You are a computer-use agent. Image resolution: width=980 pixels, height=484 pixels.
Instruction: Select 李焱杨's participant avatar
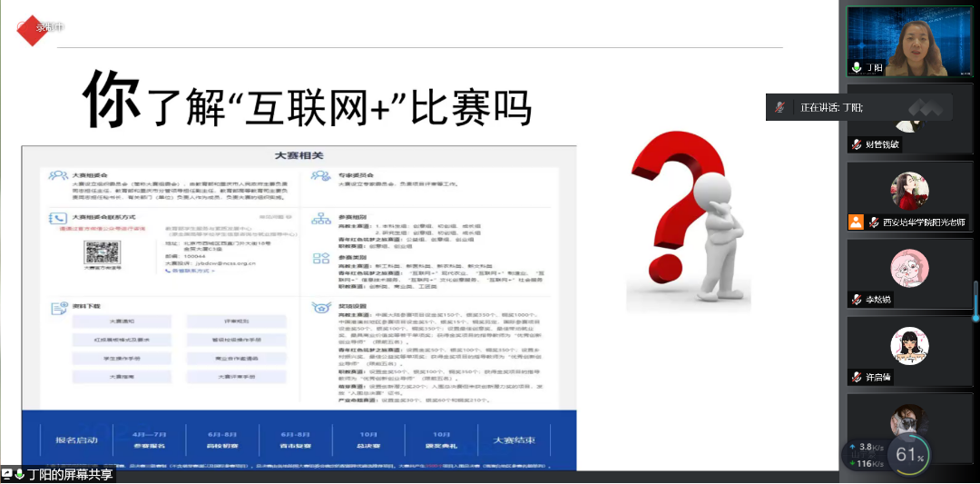909,268
